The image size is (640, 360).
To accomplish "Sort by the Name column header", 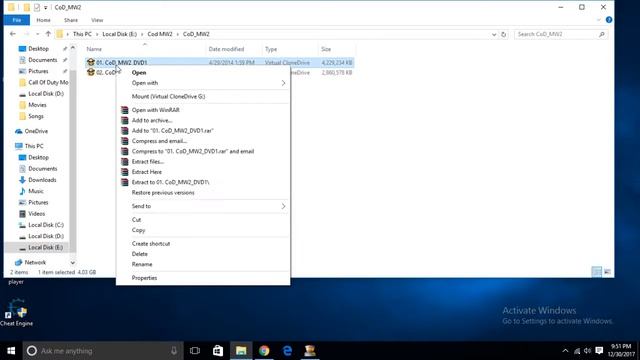I will coord(94,49).
